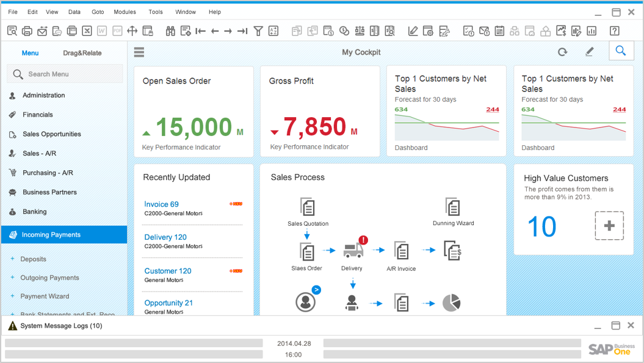Click the add widget plus button
Image resolution: width=644 pixels, height=363 pixels.
[609, 226]
